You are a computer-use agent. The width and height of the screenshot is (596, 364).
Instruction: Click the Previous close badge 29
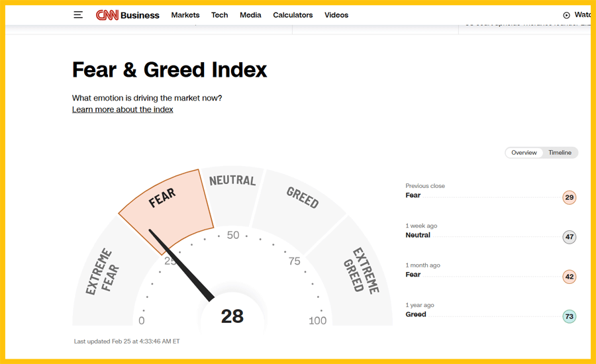(x=569, y=197)
